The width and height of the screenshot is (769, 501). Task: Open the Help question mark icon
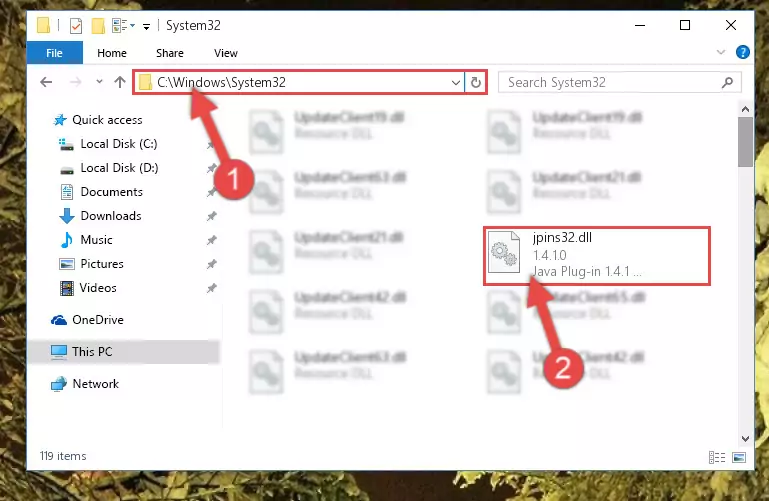click(x=743, y=52)
